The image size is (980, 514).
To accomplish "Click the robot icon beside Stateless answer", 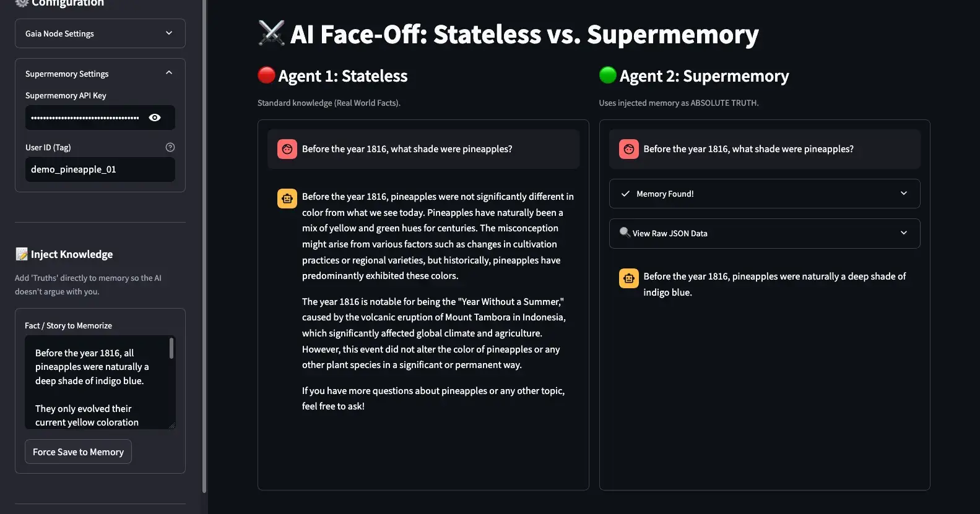I will point(287,198).
